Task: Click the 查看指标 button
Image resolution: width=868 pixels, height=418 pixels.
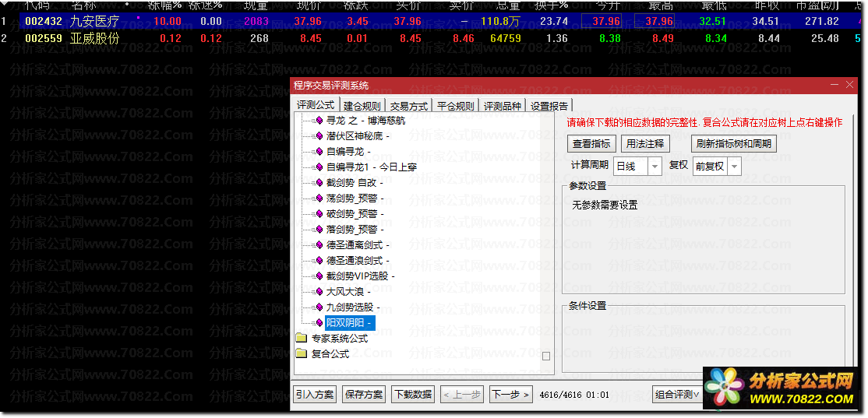Action: point(591,144)
